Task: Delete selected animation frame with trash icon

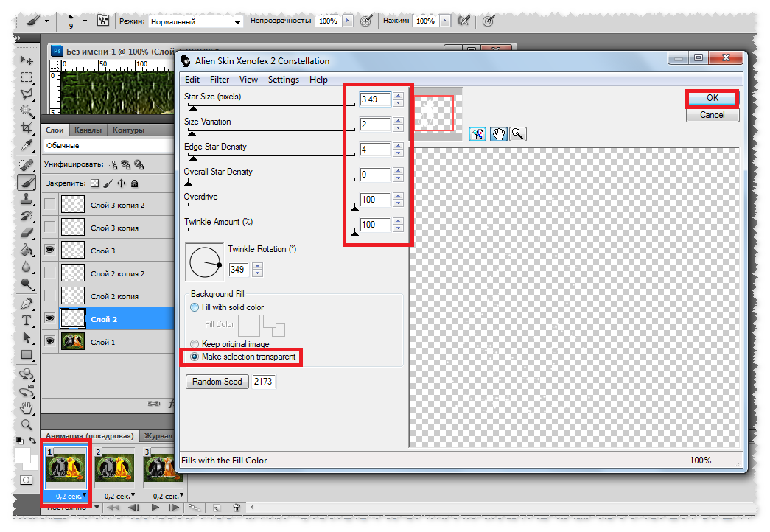Action: tap(237, 508)
